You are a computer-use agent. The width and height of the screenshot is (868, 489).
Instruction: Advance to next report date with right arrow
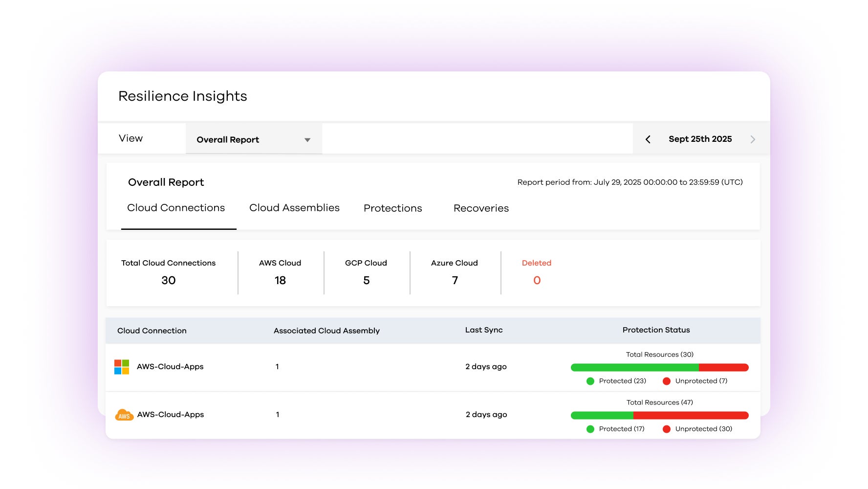point(753,139)
